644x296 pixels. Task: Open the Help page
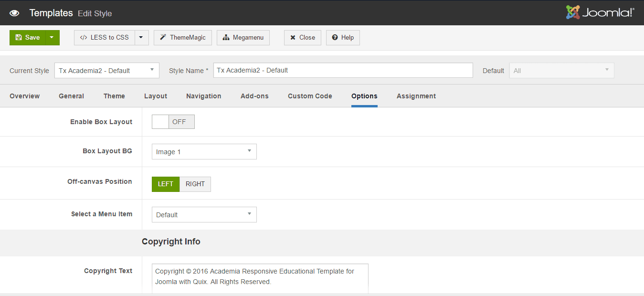[x=343, y=38]
